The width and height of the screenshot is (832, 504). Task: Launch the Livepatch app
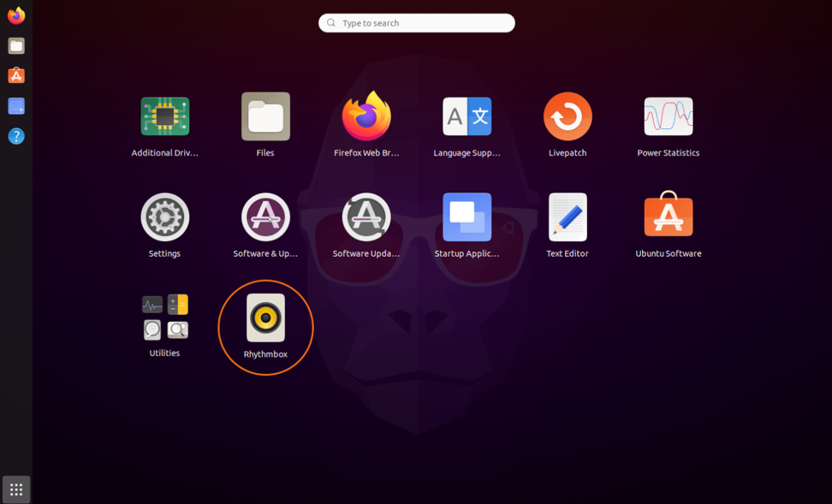click(568, 116)
